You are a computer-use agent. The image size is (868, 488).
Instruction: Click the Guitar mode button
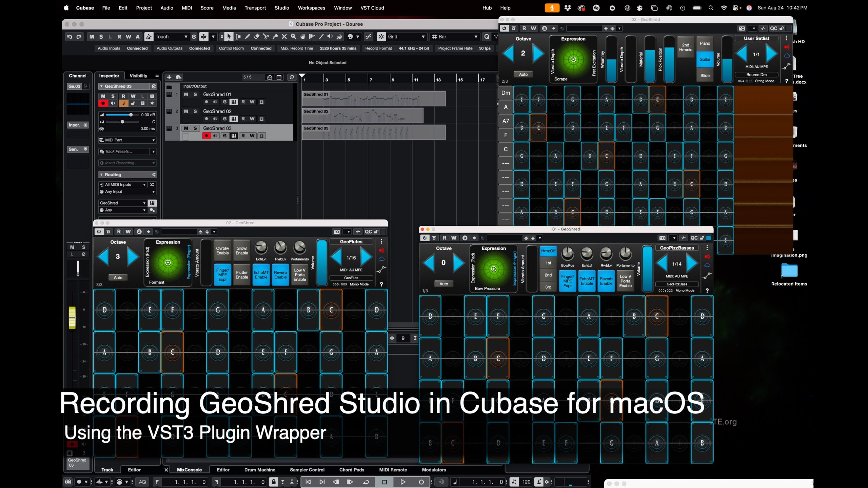705,59
